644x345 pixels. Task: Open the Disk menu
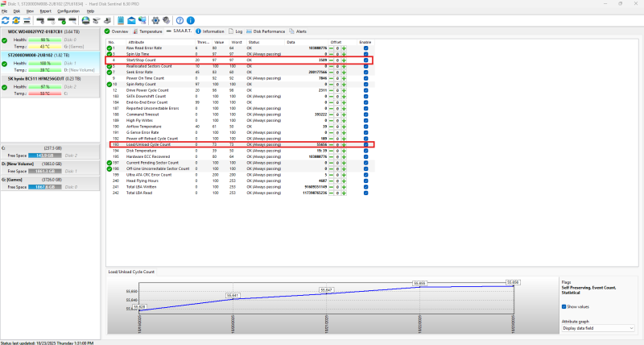click(x=16, y=11)
